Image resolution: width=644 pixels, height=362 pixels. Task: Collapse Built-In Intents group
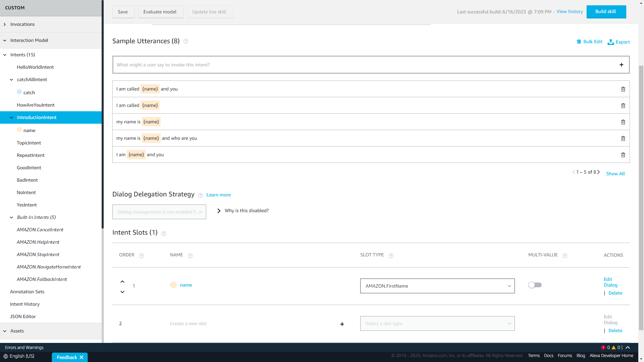coord(11,218)
